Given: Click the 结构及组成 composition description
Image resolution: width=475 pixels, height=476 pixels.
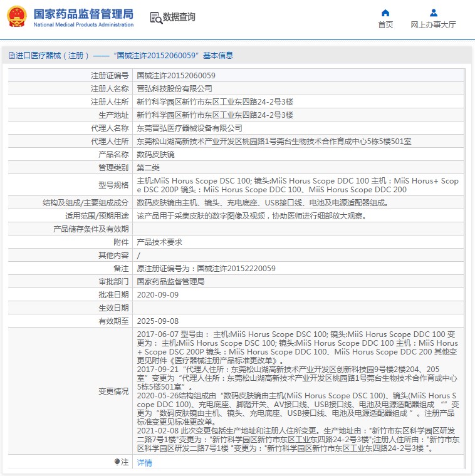Looking at the screenshot, I should (x=263, y=202).
